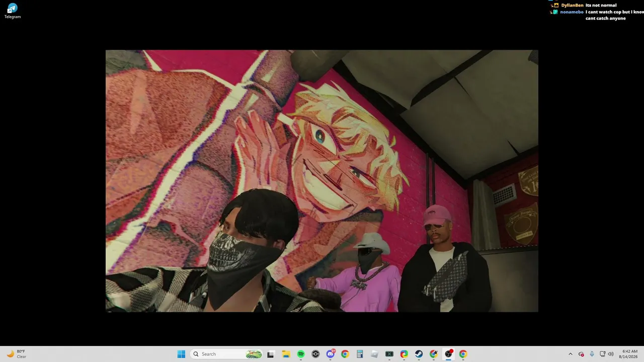Click the taskbar Search box
The width and height of the screenshot is (644, 362).
pyautogui.click(x=227, y=354)
